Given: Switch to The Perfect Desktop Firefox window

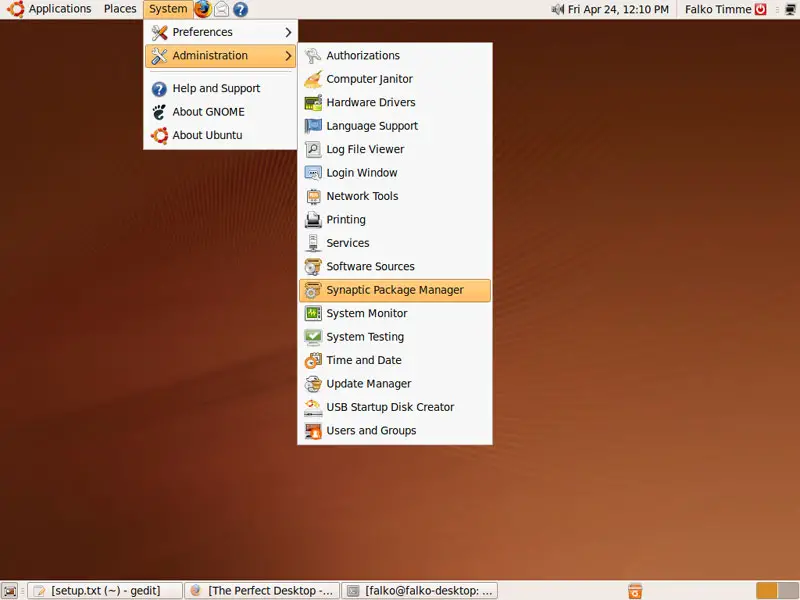Looking at the screenshot, I should [262, 591].
